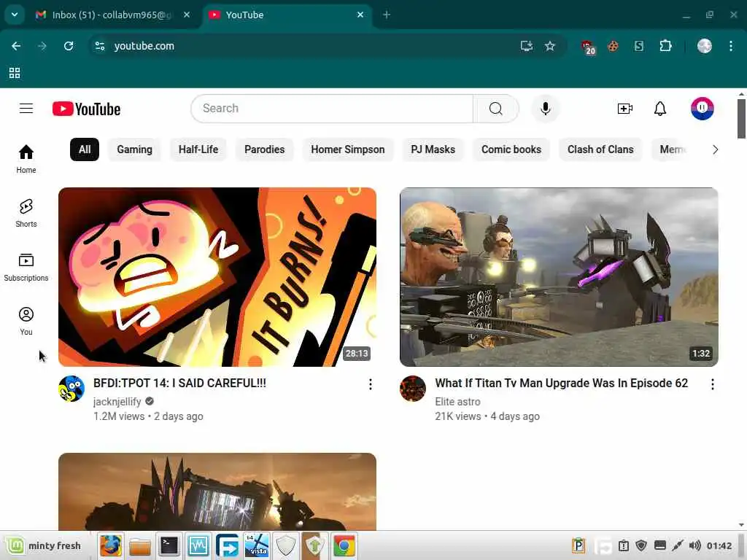Open Subscriptions in sidebar
This screenshot has height=560, width=747.
(26, 267)
